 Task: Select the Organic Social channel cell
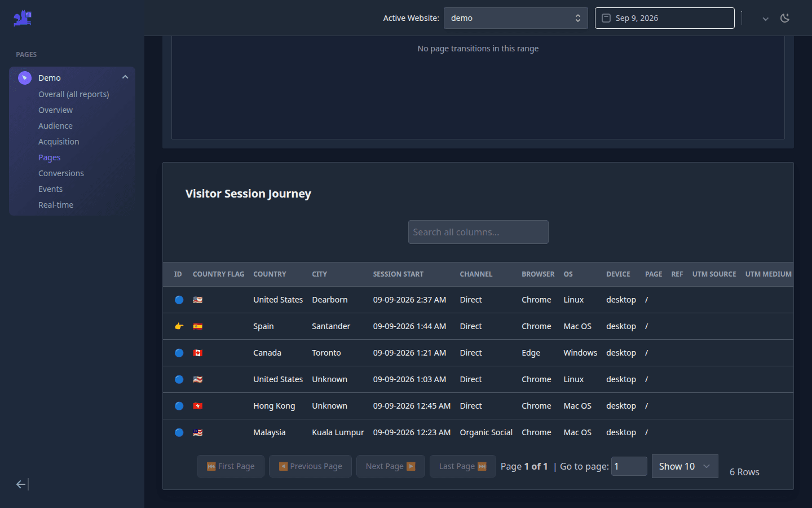tap(486, 432)
